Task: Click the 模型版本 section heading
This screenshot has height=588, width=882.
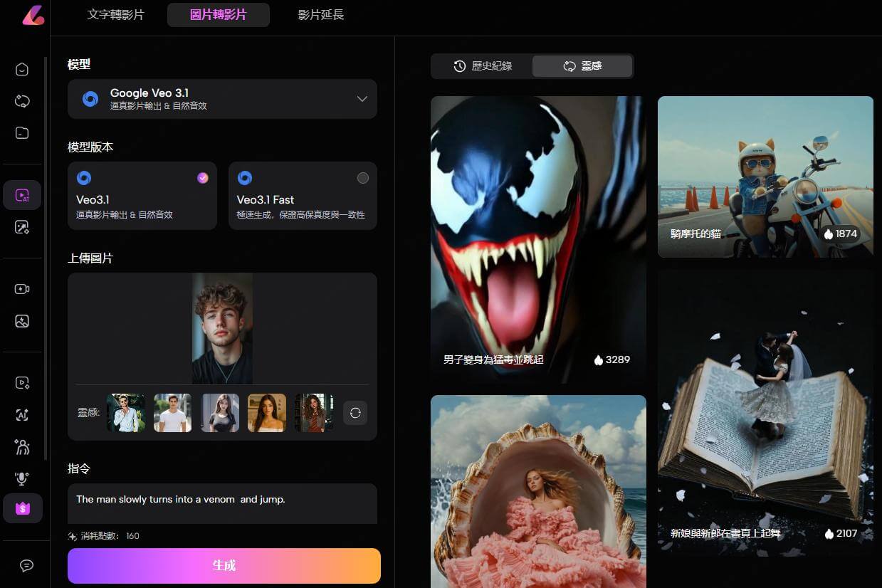Action: pyautogui.click(x=90, y=147)
